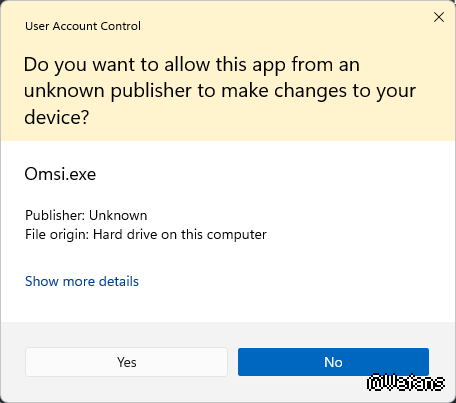Click the Publisher: Unknown line
Image resolution: width=456 pixels, height=403 pixels.
point(86,215)
